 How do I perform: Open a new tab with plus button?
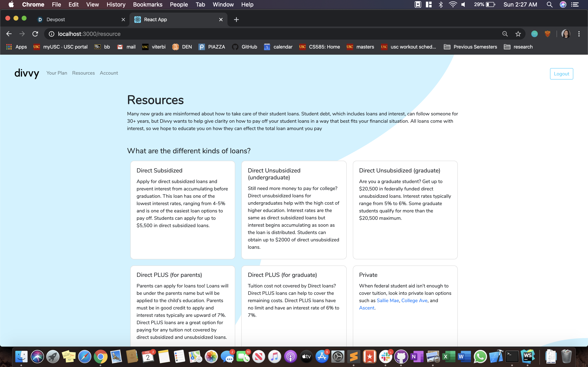(x=236, y=20)
